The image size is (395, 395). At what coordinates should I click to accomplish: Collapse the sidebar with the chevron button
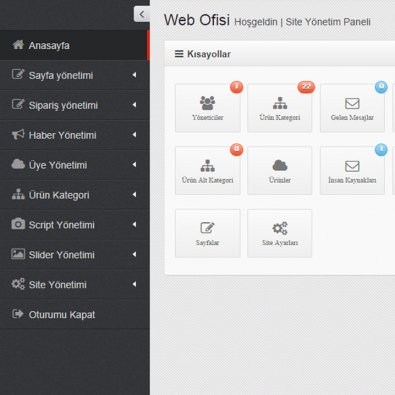pos(142,14)
